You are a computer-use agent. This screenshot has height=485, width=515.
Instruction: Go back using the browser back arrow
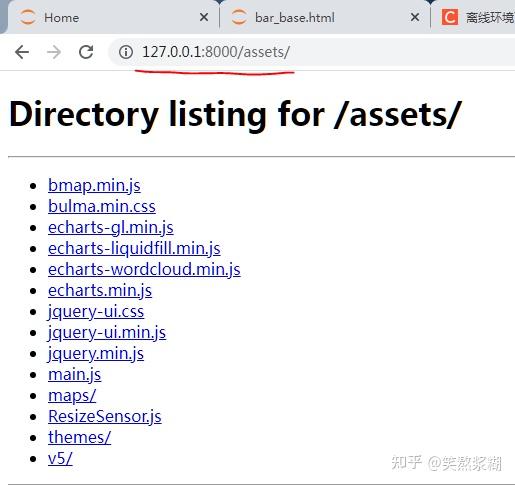point(22,52)
